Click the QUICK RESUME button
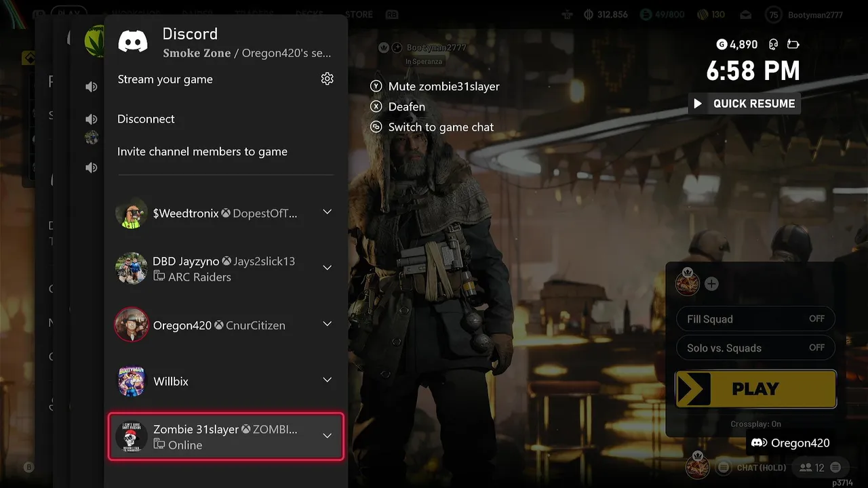 tap(745, 104)
